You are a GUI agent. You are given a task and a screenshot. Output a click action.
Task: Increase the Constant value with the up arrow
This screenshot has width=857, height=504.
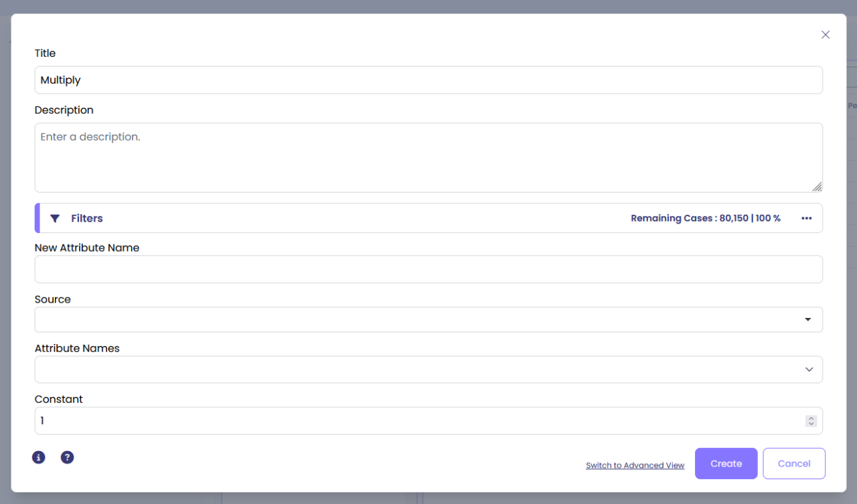tap(811, 418)
